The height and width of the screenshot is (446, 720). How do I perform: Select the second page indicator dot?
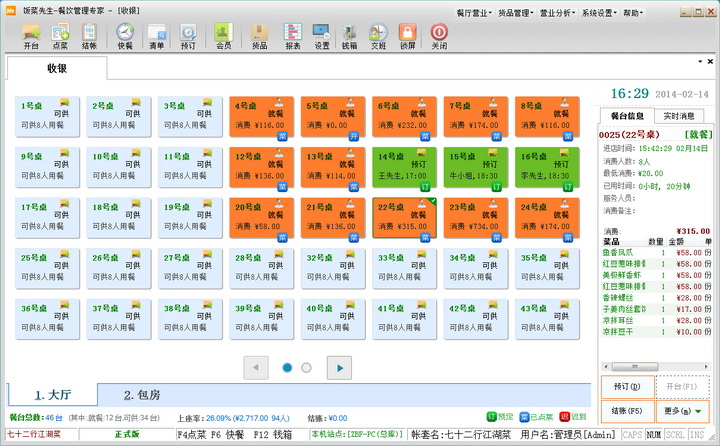[306, 368]
